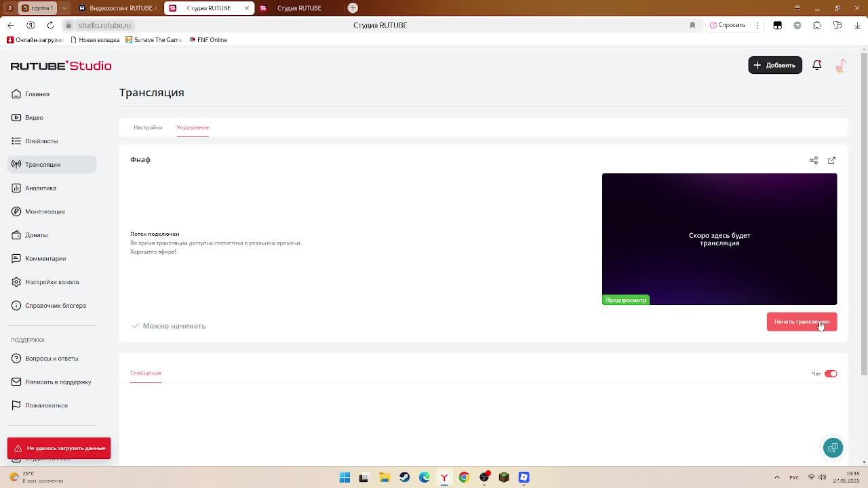
Task: Launch Google Chrome from the taskbar
Action: tap(464, 477)
